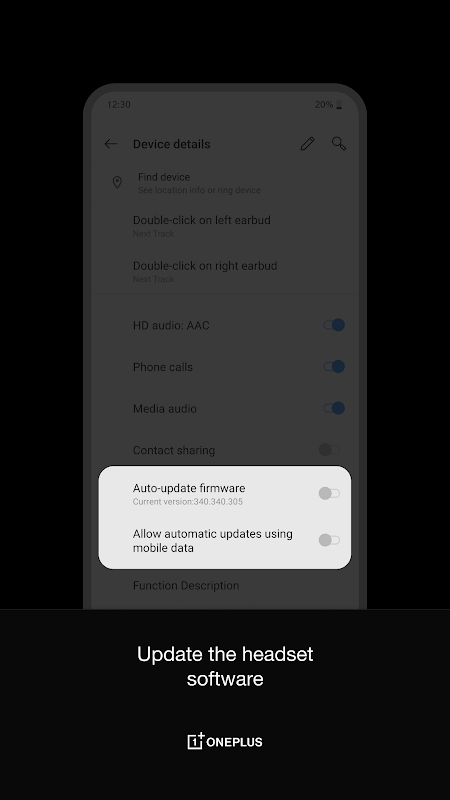Toggle HD audio: AAC switch
The width and height of the screenshot is (450, 800).
point(334,325)
